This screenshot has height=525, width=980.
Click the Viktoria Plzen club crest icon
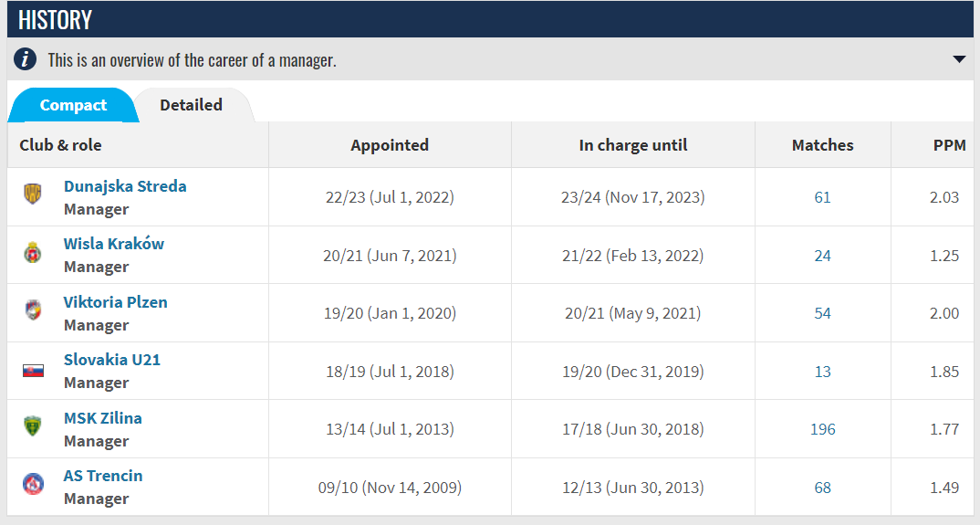point(33,310)
